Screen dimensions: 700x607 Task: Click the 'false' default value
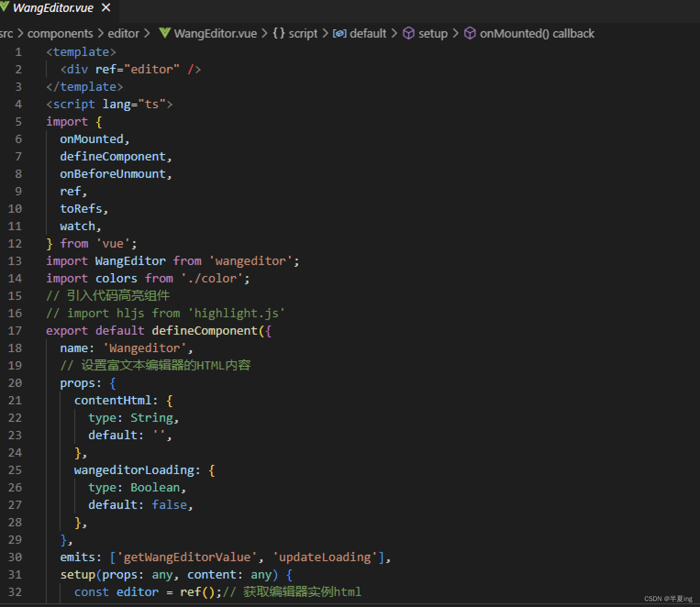tap(169, 505)
